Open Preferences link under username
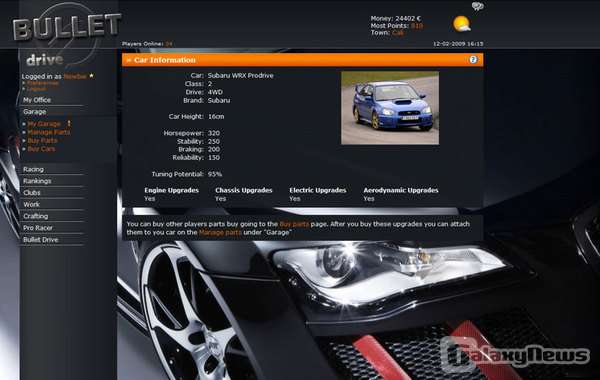Image resolution: width=600 pixels, height=380 pixels. click(x=43, y=83)
